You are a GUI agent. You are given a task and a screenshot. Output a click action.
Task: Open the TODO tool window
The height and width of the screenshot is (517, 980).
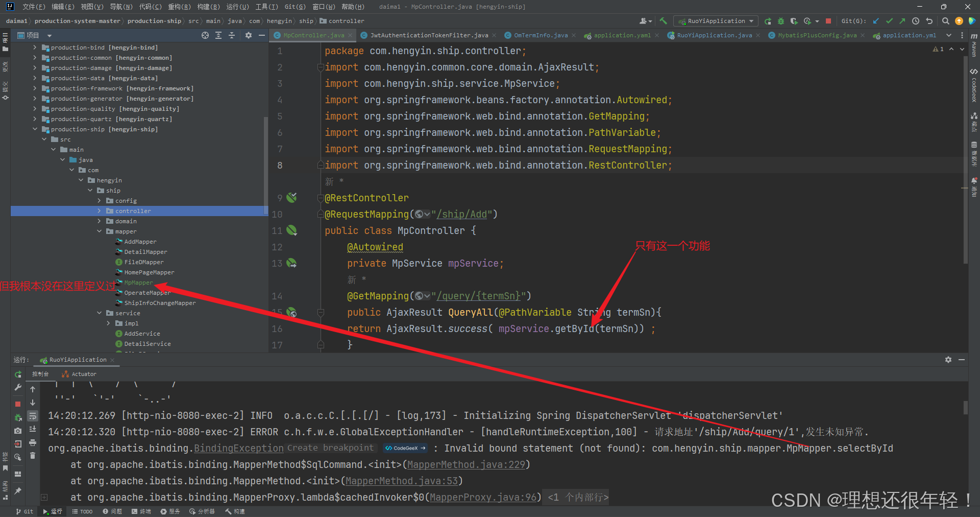82,511
